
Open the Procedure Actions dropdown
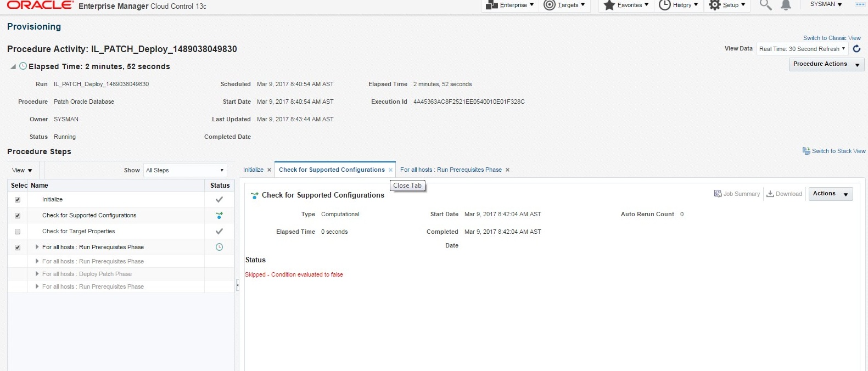826,64
